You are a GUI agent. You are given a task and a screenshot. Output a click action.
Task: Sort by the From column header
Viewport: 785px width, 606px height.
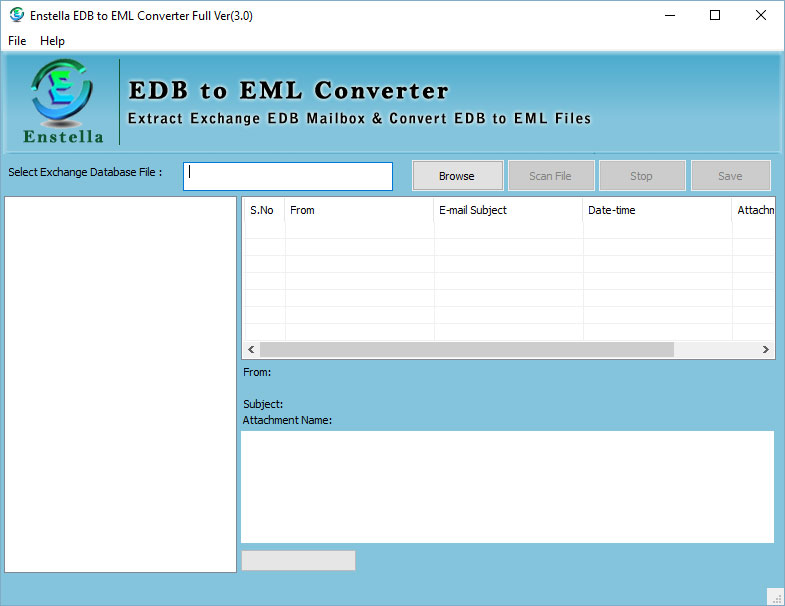coord(359,210)
